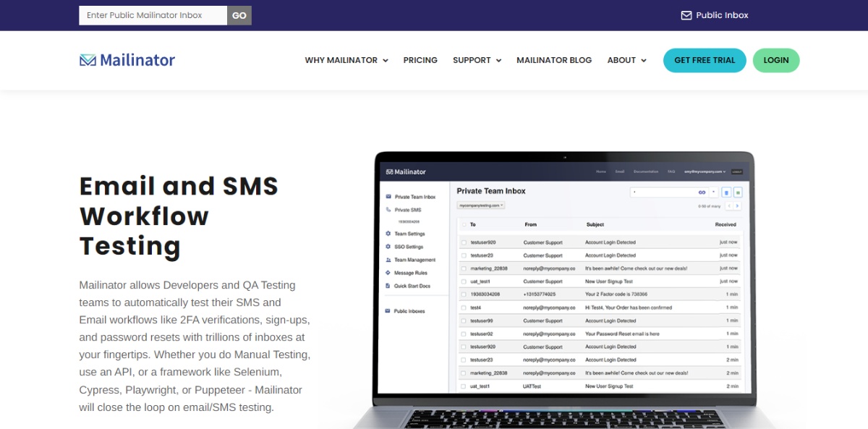Viewport: 868px width, 429px height.
Task: Click the trash delete icon in the inbox toolbar
Action: point(726,192)
